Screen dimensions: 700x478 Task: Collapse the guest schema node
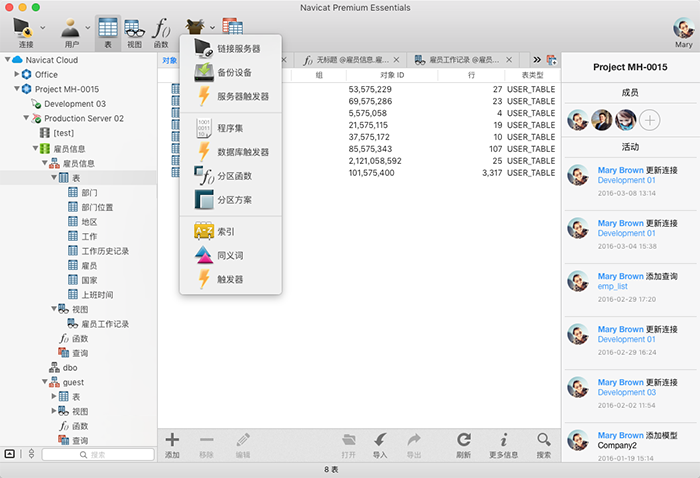click(x=45, y=382)
